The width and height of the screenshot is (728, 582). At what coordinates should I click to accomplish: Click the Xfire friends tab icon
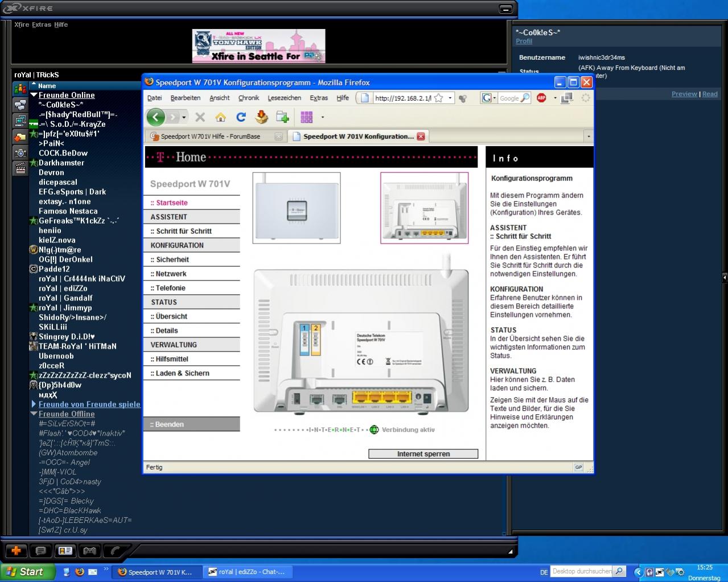[x=20, y=89]
